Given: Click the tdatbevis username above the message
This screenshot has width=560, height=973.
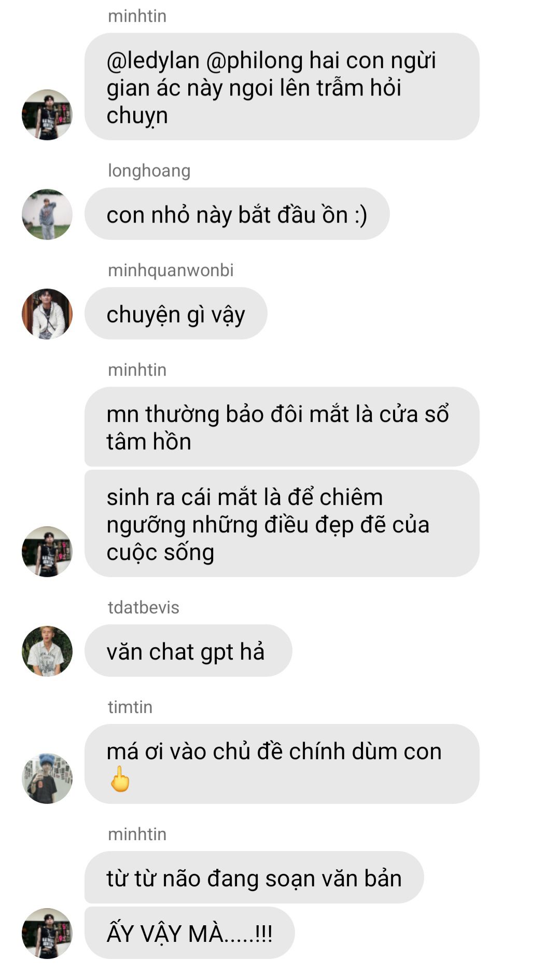Looking at the screenshot, I should click(x=144, y=608).
